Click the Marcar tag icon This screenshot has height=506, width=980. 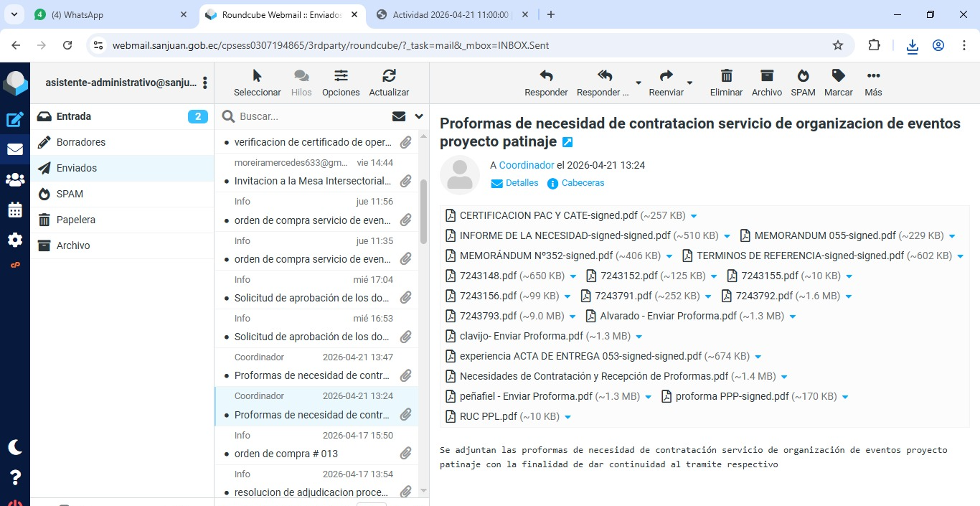click(838, 77)
